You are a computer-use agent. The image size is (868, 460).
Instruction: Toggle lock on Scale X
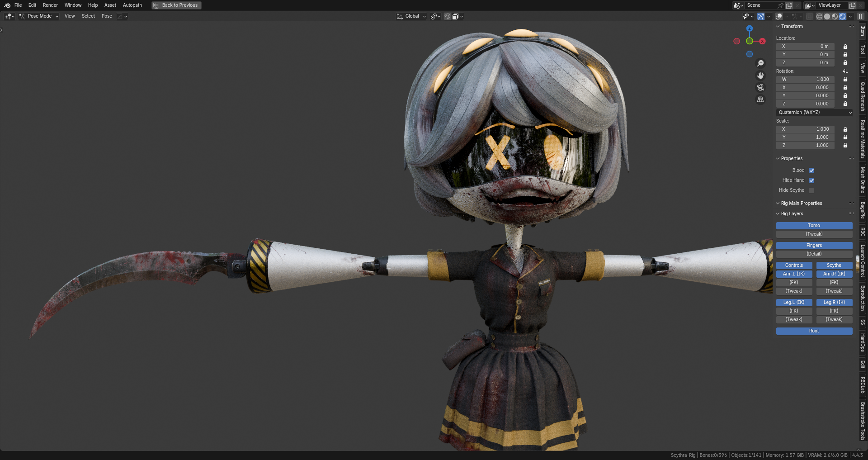coord(845,129)
